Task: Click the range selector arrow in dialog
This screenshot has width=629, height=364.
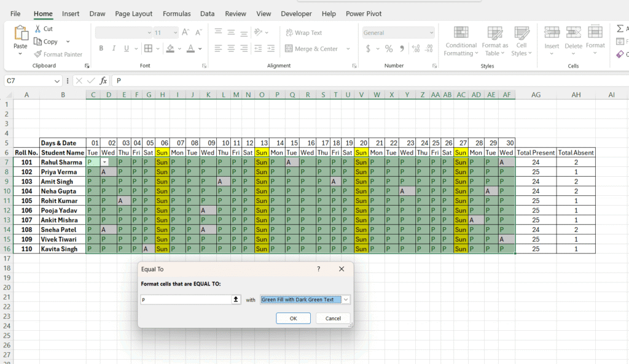Action: tap(236, 300)
